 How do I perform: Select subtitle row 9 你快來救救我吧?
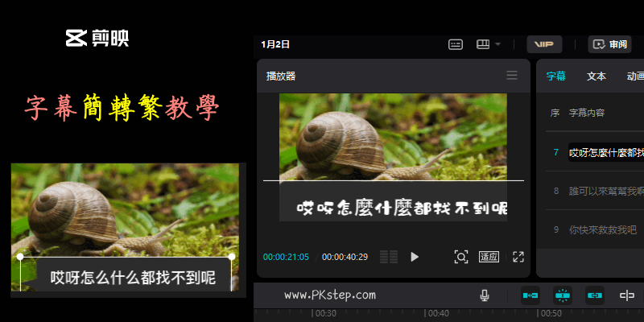point(602,229)
